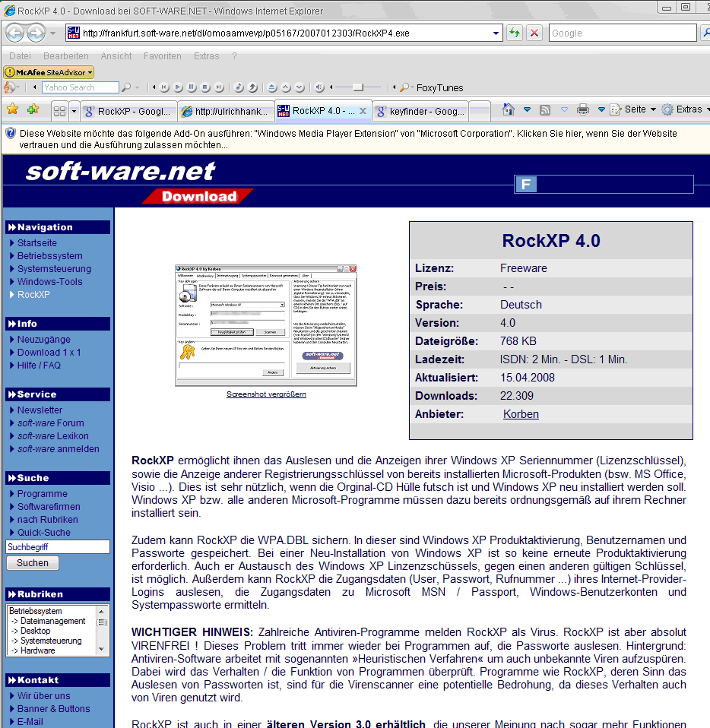Image resolution: width=710 pixels, height=728 pixels.
Task: Click the Yahoo Search input field
Action: (x=81, y=87)
